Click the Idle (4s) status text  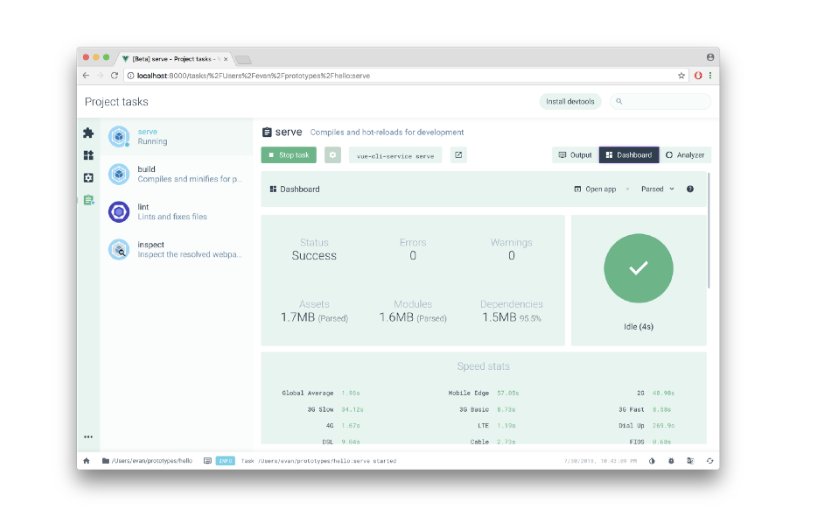pyautogui.click(x=639, y=327)
